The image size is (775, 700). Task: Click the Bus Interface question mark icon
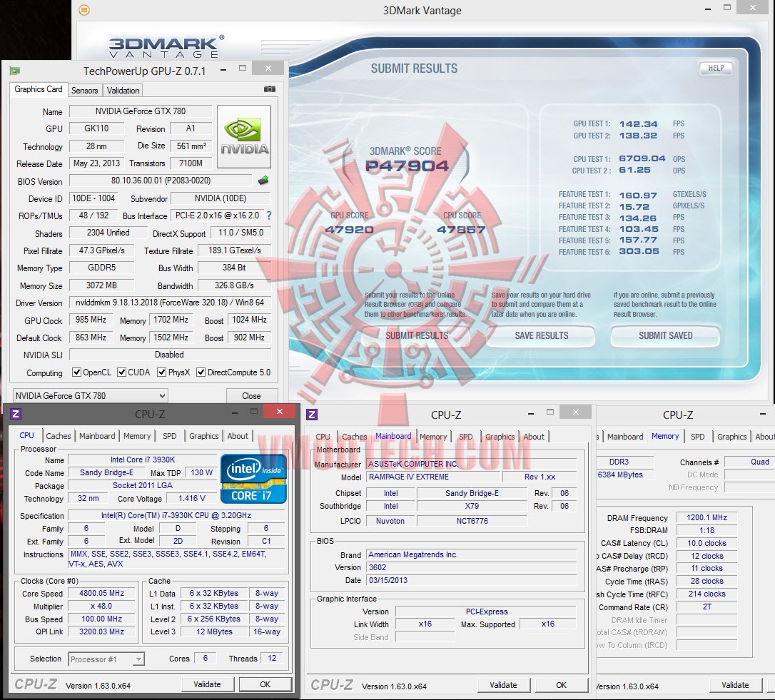tap(269, 215)
